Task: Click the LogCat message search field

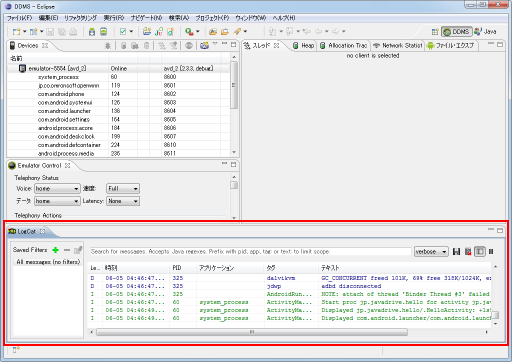Action: [x=250, y=252]
